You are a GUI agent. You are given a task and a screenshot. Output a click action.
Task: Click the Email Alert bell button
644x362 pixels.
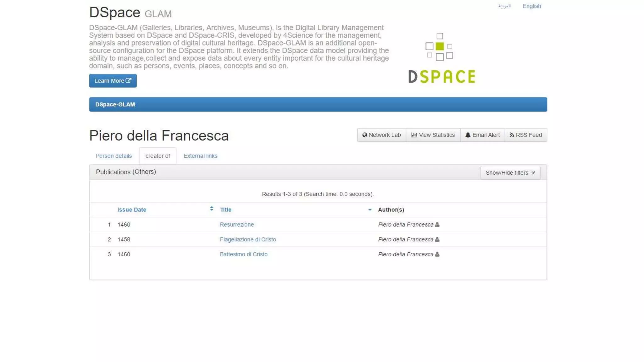tap(482, 135)
